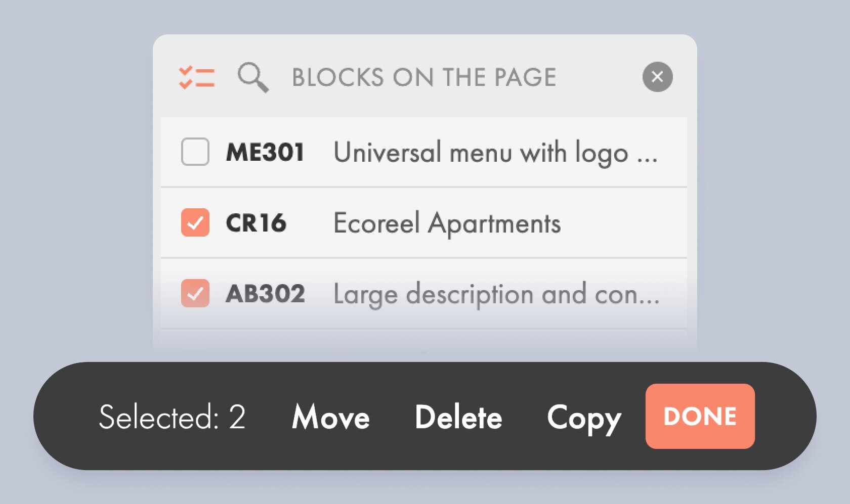
Task: Toggle the multi-select checklist icon
Action: [x=197, y=77]
